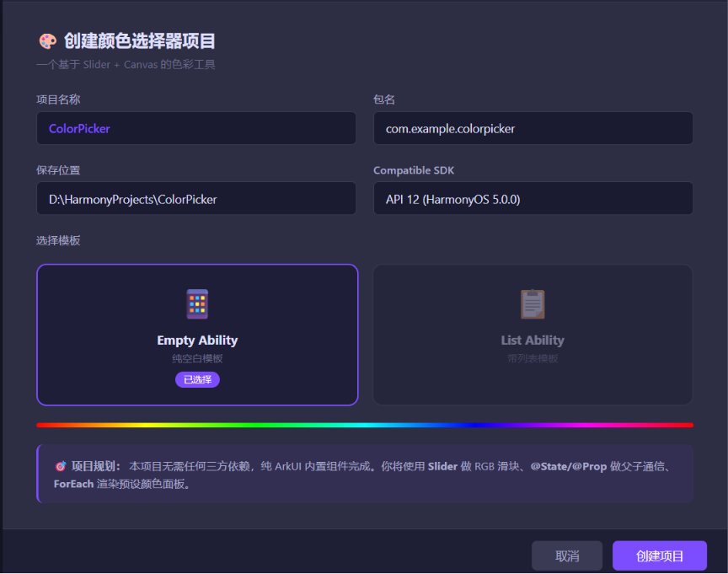Click the @State/@Prop keyword in the note

tap(568, 466)
